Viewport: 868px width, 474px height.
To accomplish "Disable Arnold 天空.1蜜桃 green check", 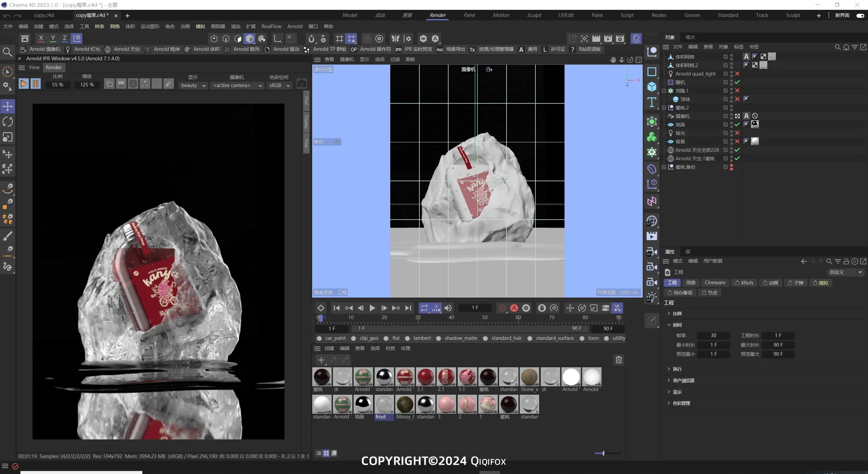I will coord(737,158).
